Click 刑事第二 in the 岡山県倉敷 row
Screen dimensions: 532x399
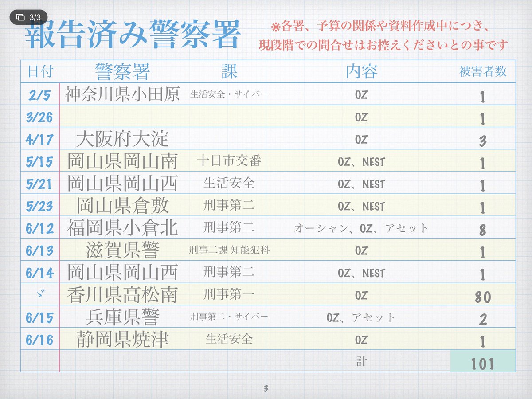point(229,205)
